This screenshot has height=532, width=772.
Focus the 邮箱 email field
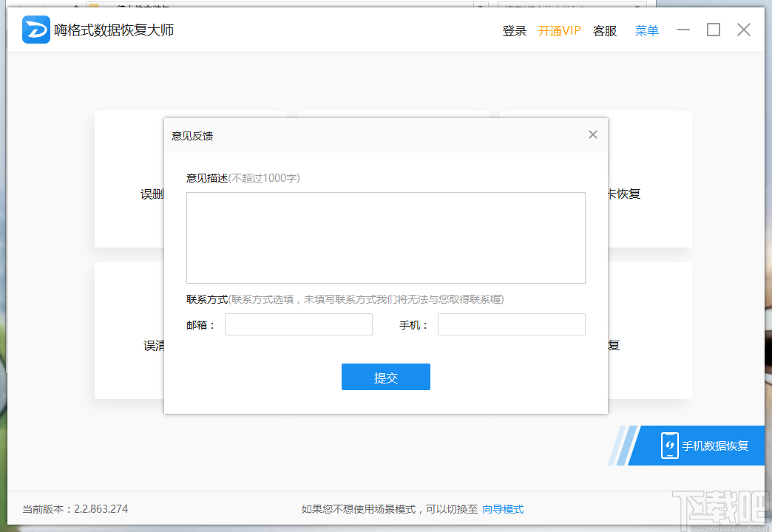click(299, 324)
